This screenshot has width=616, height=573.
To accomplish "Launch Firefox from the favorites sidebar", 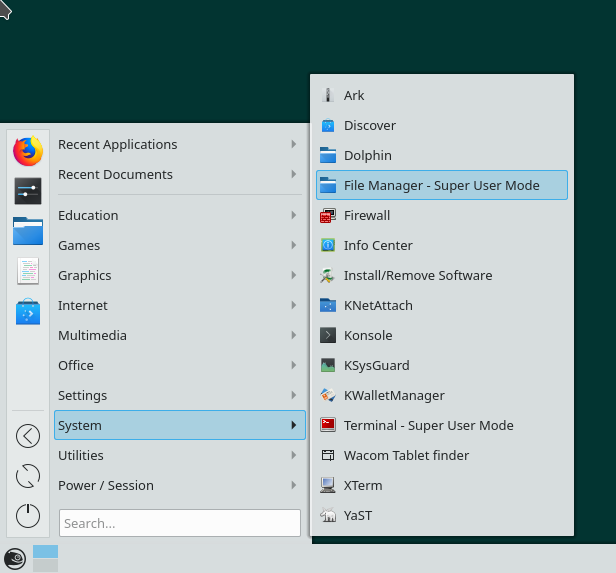I will point(28,151).
